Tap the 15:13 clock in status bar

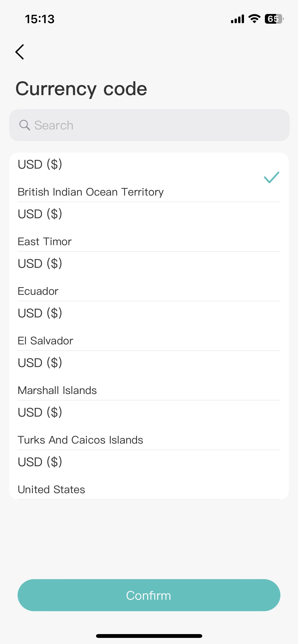coord(40,19)
